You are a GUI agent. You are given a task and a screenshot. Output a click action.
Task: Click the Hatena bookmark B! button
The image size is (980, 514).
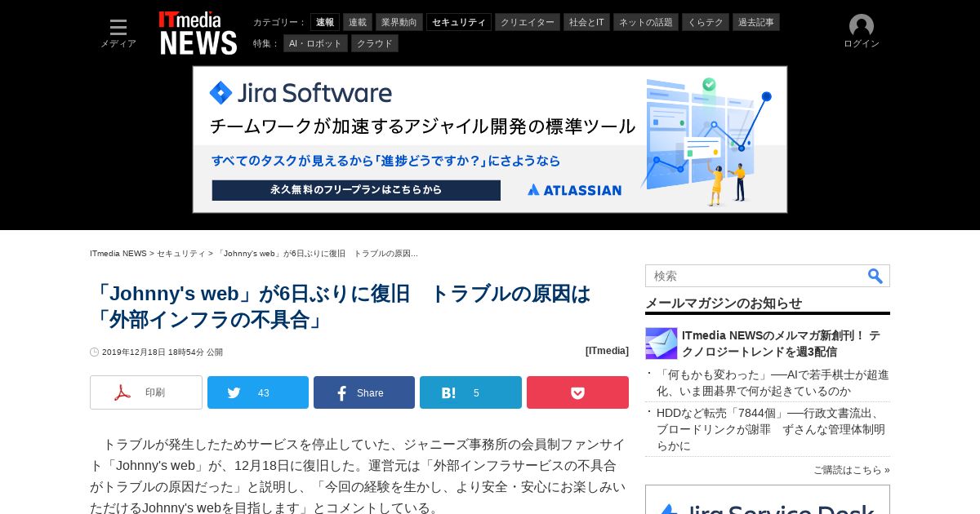click(470, 392)
